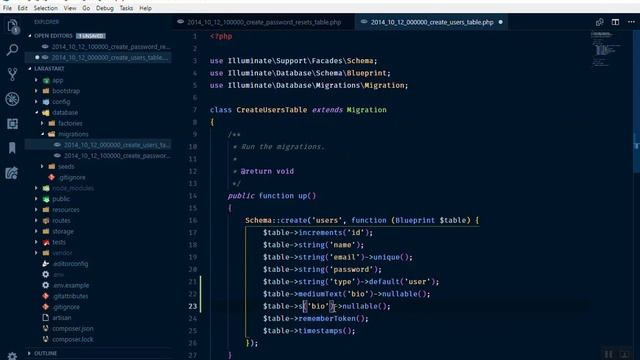Open the editor More Actions ellipsis

[631, 22]
